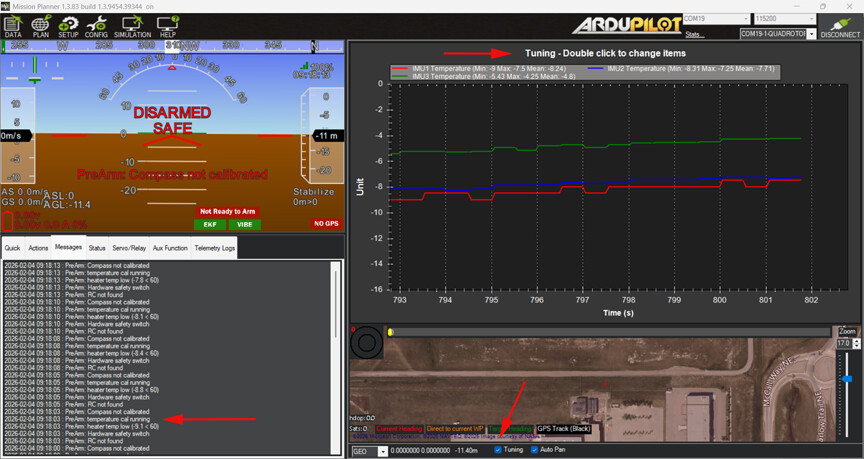
Task: Click the map Zoom value stepper arrows
Action: pyautogui.click(x=856, y=343)
